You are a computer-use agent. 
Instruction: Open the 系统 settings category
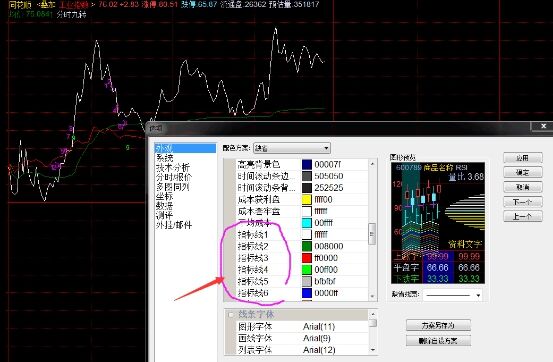165,158
